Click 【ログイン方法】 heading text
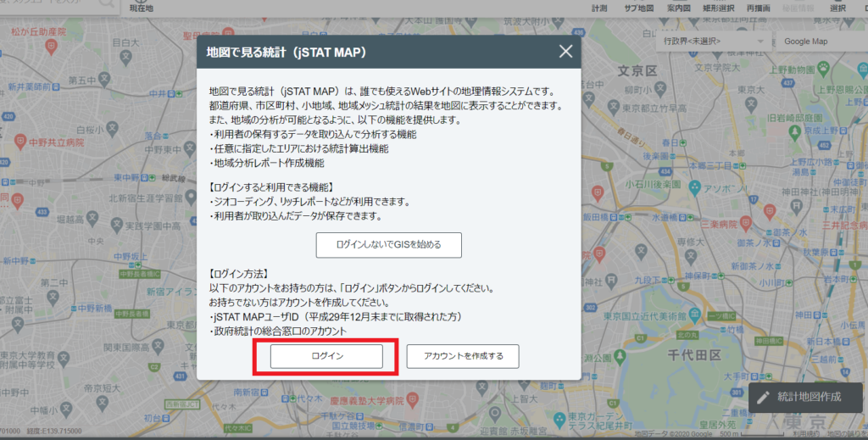The image size is (868, 440). click(239, 274)
